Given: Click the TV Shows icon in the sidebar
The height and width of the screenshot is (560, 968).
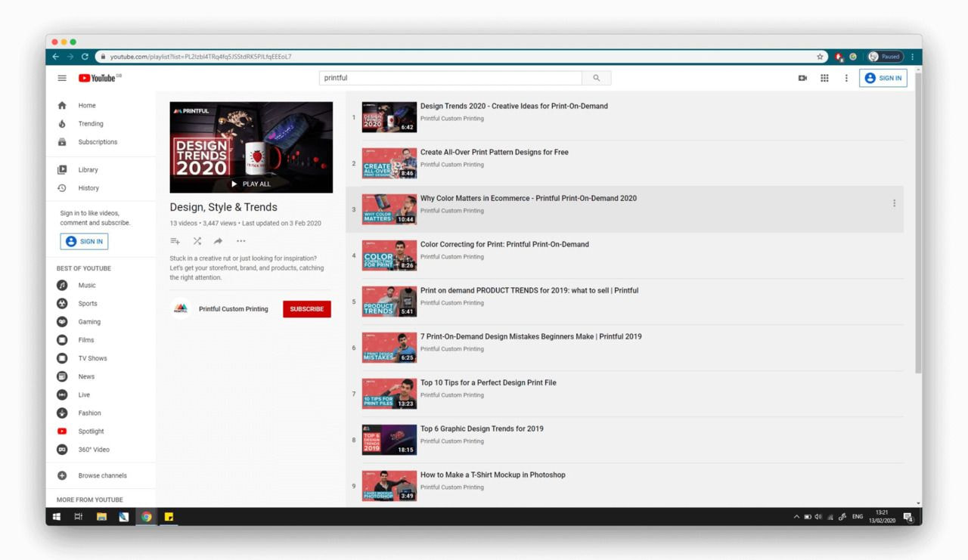Looking at the screenshot, I should pyautogui.click(x=62, y=358).
